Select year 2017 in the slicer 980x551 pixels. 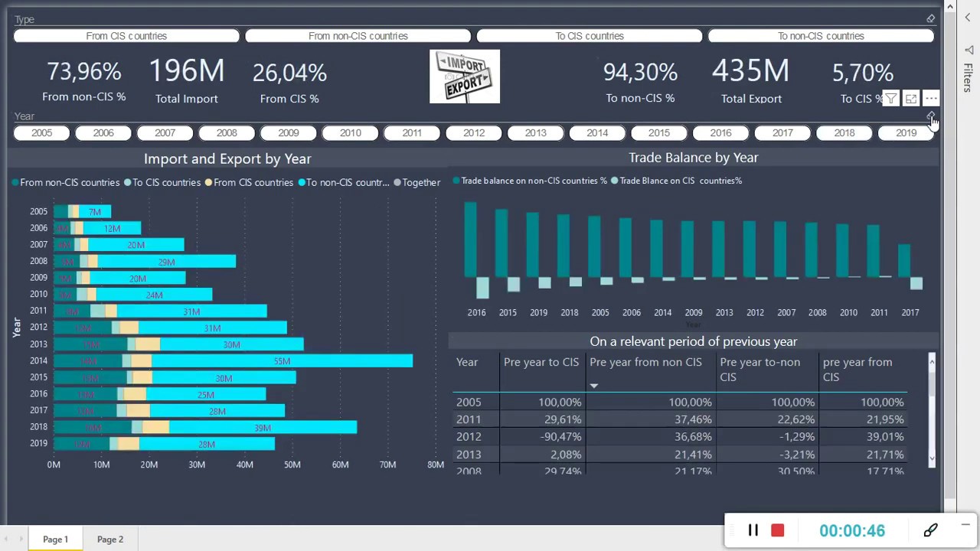tap(782, 132)
